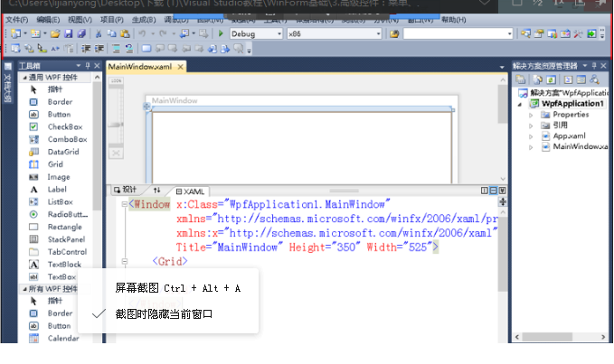Click the Paste clipboard icon
Image resolution: width=614 pixels, height=364 pixels.
click(x=125, y=34)
